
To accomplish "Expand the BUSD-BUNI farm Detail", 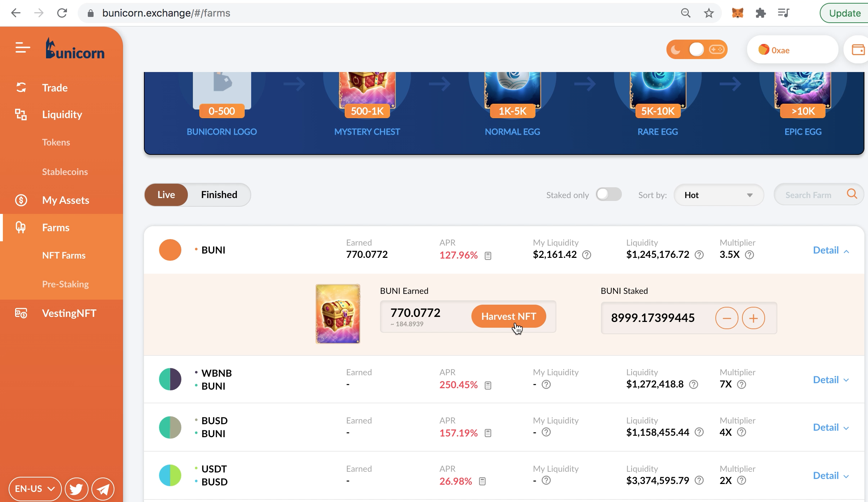I will click(x=831, y=427).
